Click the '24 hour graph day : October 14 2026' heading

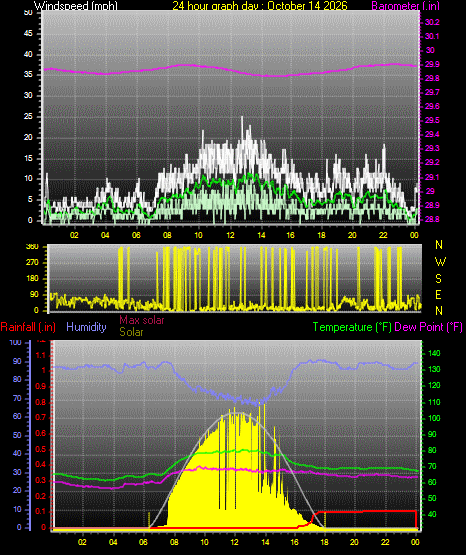260,6
